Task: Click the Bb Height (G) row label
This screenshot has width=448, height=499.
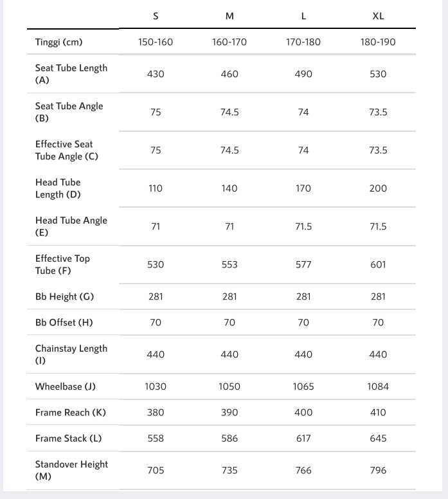Action: click(x=64, y=297)
